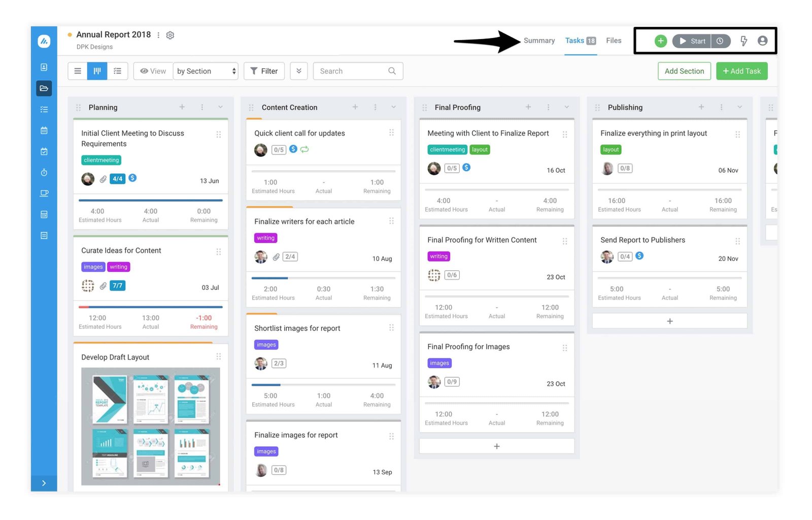Open the calendar icon in left sidebar
812x520 pixels.
tap(44, 131)
